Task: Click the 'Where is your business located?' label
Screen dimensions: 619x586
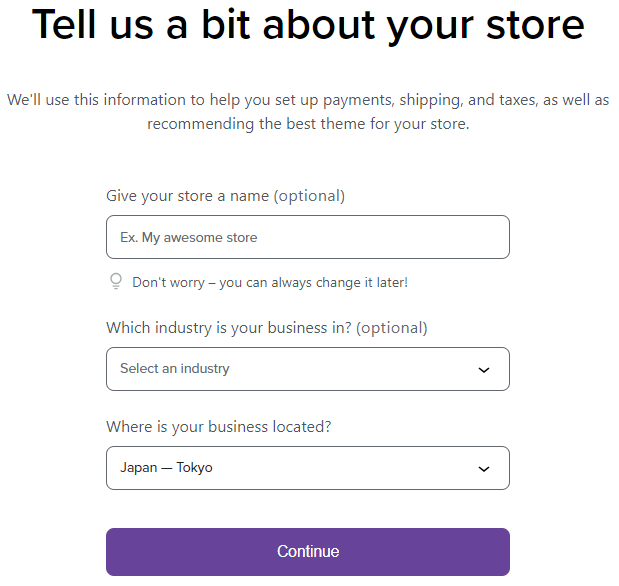Action: 218,427
